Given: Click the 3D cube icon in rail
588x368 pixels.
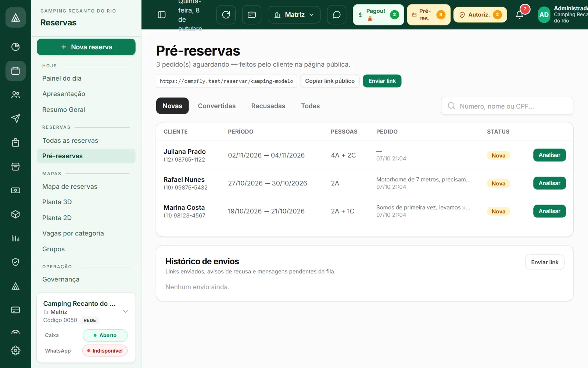Looking at the screenshot, I should (15, 214).
